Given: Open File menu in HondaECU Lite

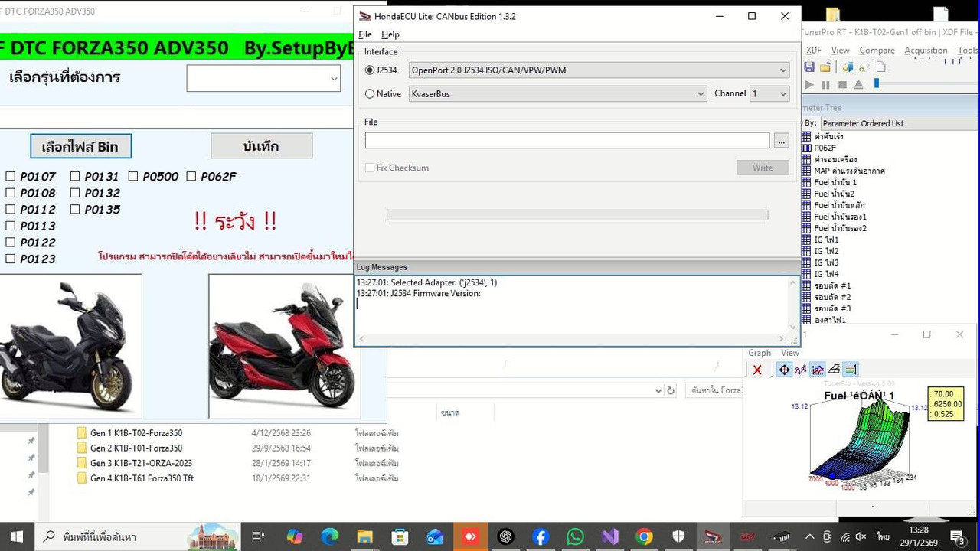Looking at the screenshot, I should coord(365,34).
